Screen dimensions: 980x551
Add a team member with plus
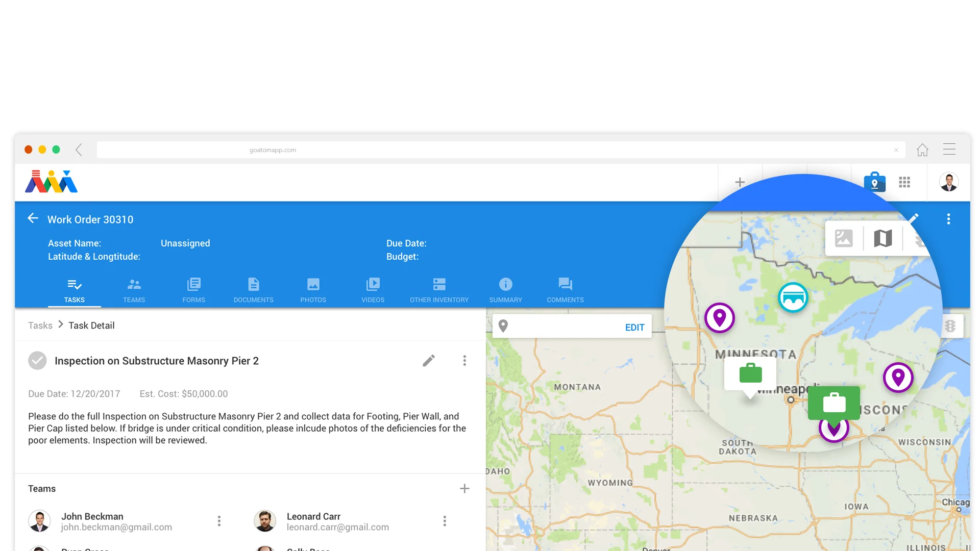click(464, 489)
